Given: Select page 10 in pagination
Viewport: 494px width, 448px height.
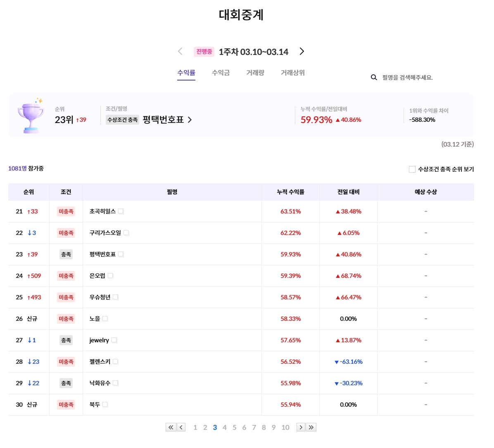Looking at the screenshot, I should coord(285,427).
